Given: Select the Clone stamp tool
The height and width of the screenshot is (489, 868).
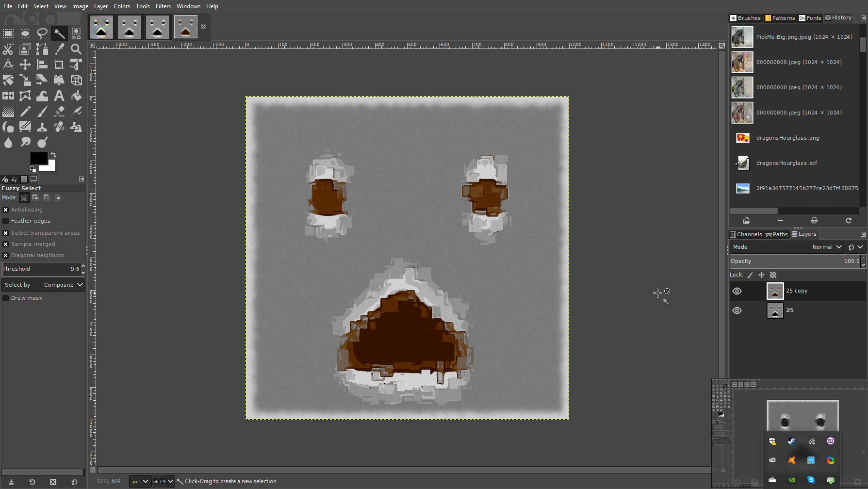Looking at the screenshot, I should click(x=42, y=127).
